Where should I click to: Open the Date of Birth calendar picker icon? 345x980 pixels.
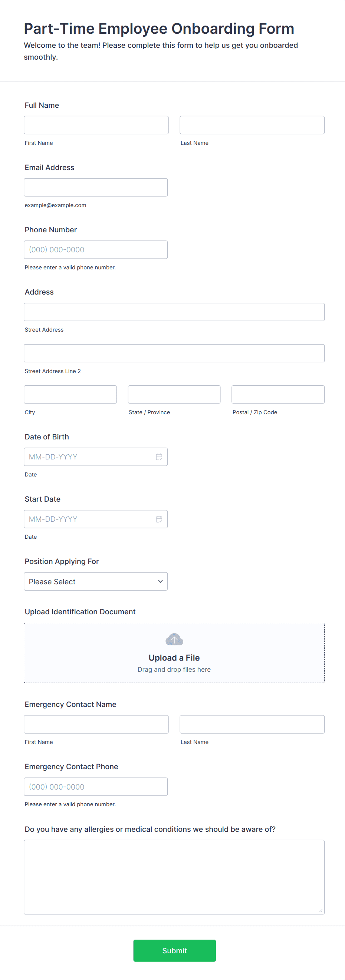tap(159, 457)
